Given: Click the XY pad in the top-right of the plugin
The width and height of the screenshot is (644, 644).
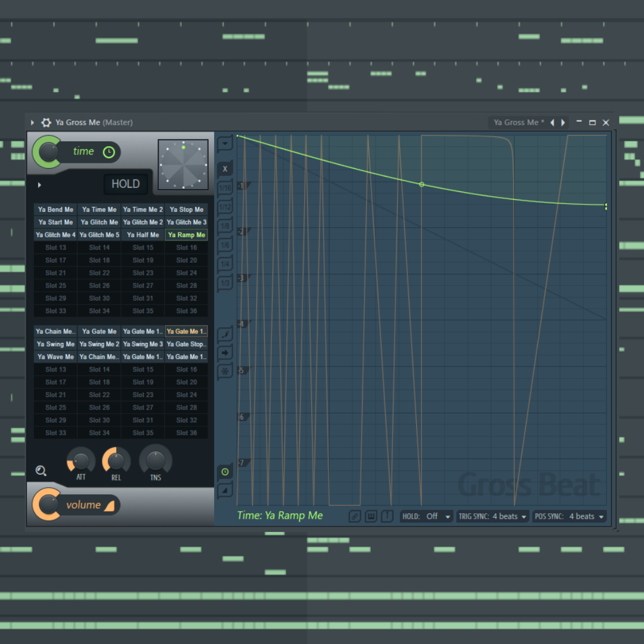Looking at the screenshot, I should tap(182, 164).
